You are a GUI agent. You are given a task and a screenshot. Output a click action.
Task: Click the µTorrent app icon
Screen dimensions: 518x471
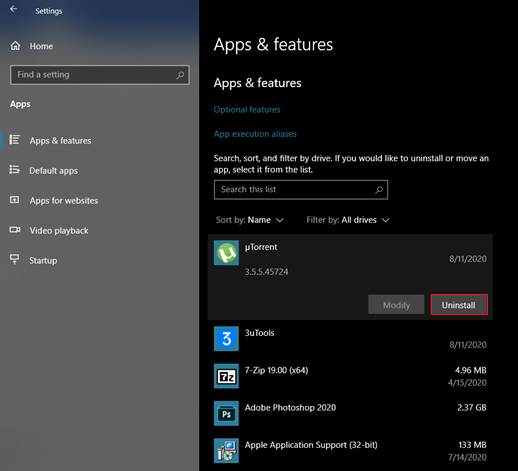226,253
